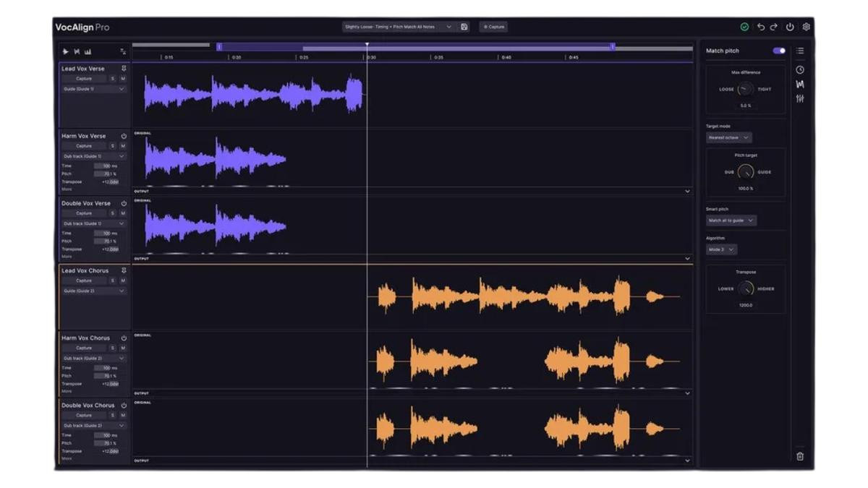Screen dimensions: 868x488
Task: Click the top-bar power bypass icon
Action: (x=790, y=27)
